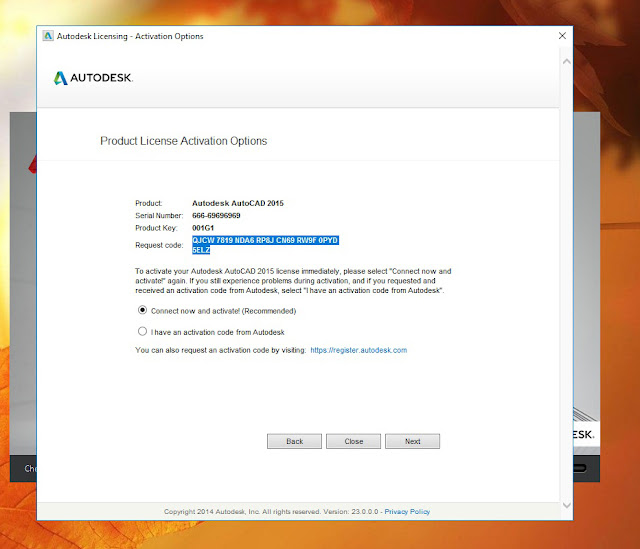
Task: Click the Autodesk AutoCAD 2015 product name
Action: pos(238,203)
